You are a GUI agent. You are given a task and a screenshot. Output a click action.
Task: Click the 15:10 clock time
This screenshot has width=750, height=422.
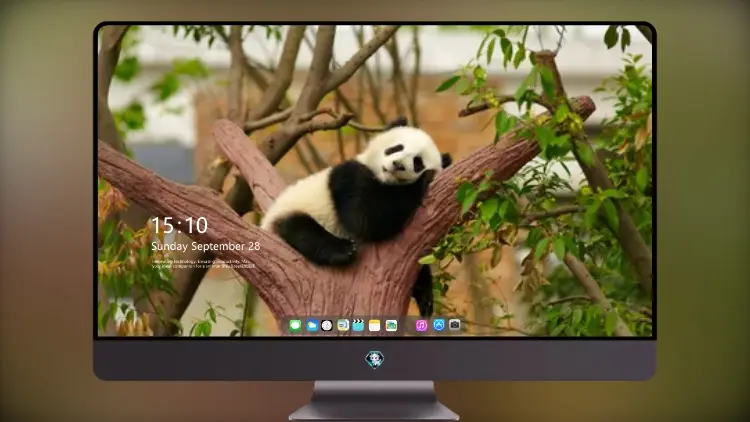click(x=179, y=225)
